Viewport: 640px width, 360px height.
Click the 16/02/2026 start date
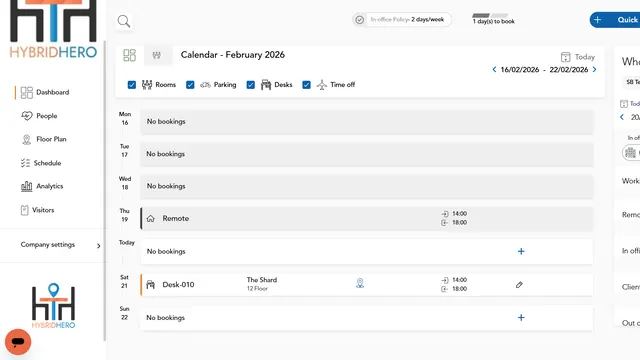pos(520,70)
